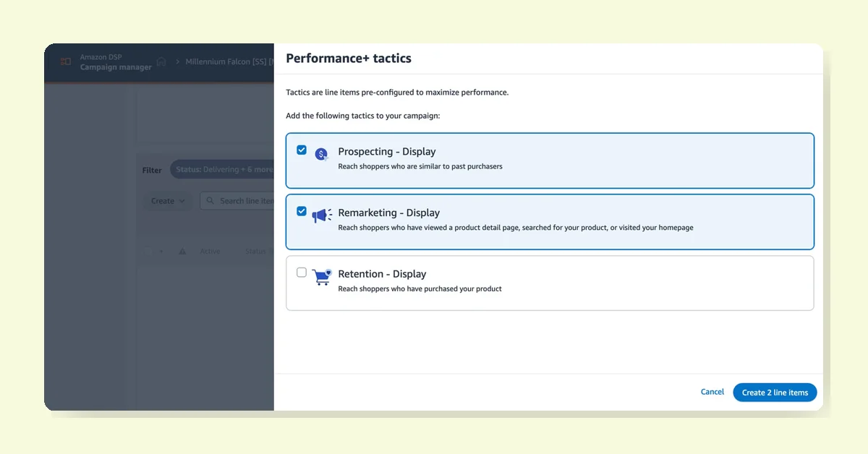Open the Create dropdown in the background page
Viewport: 868px width, 454px height.
click(168, 201)
